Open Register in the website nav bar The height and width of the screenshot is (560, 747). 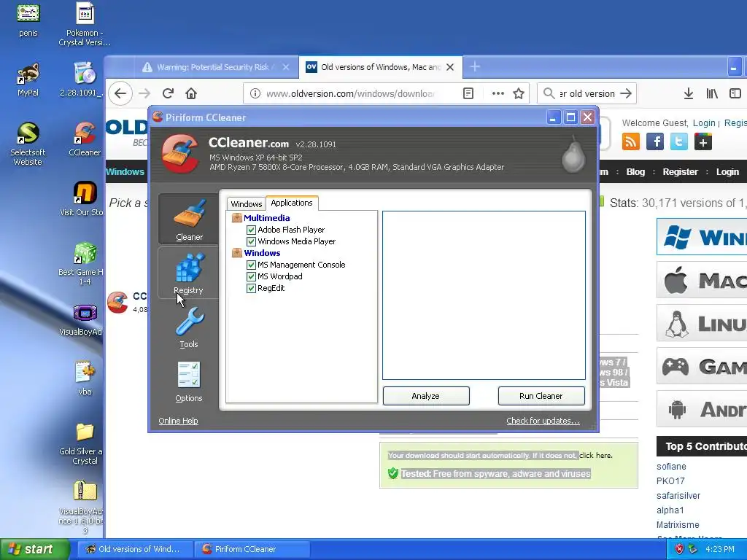pyautogui.click(x=681, y=172)
